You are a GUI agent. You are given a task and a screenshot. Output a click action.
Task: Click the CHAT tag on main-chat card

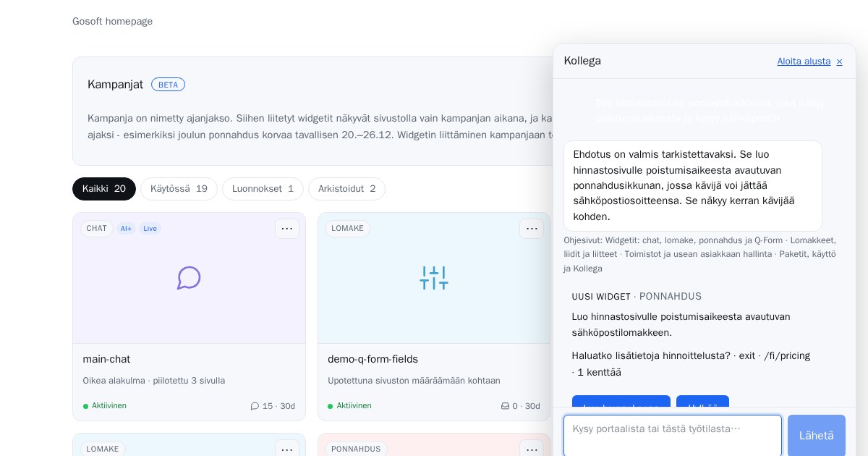[x=96, y=229]
